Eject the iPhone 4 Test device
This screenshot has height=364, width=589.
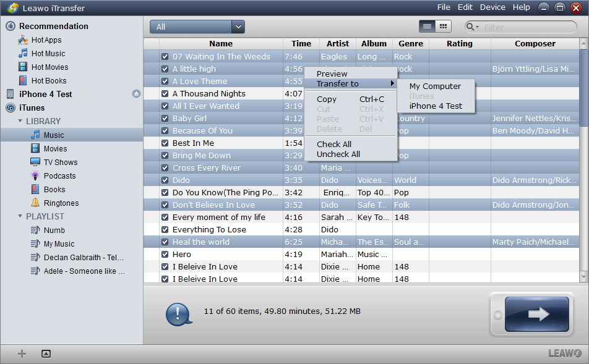(136, 94)
